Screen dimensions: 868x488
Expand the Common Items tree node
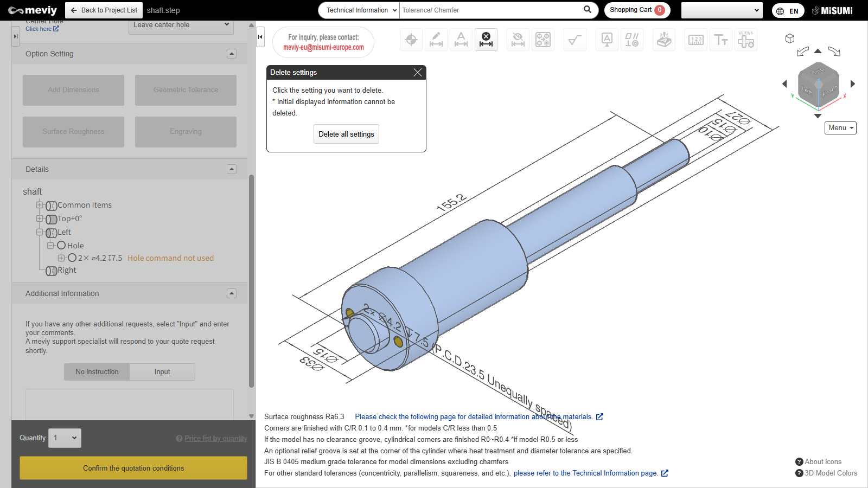point(40,205)
